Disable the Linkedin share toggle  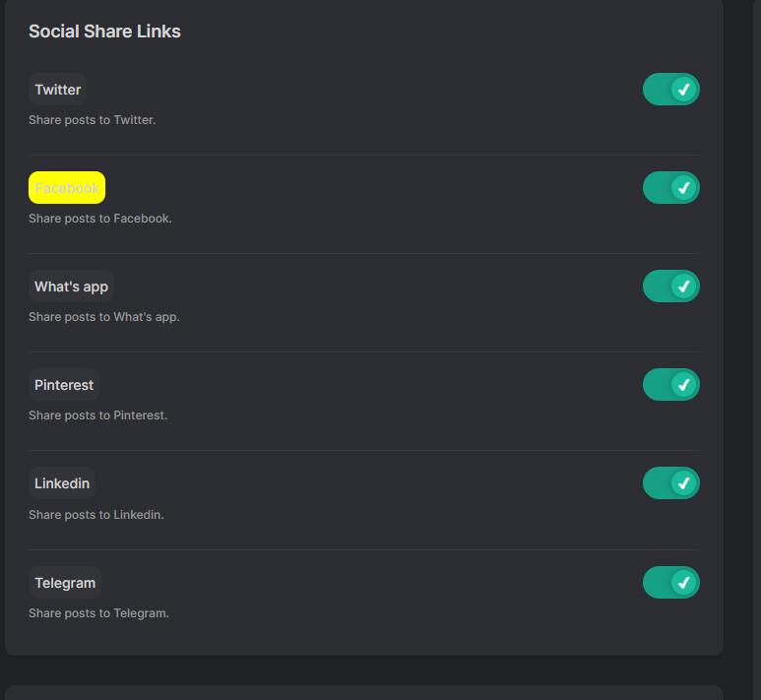pos(671,483)
